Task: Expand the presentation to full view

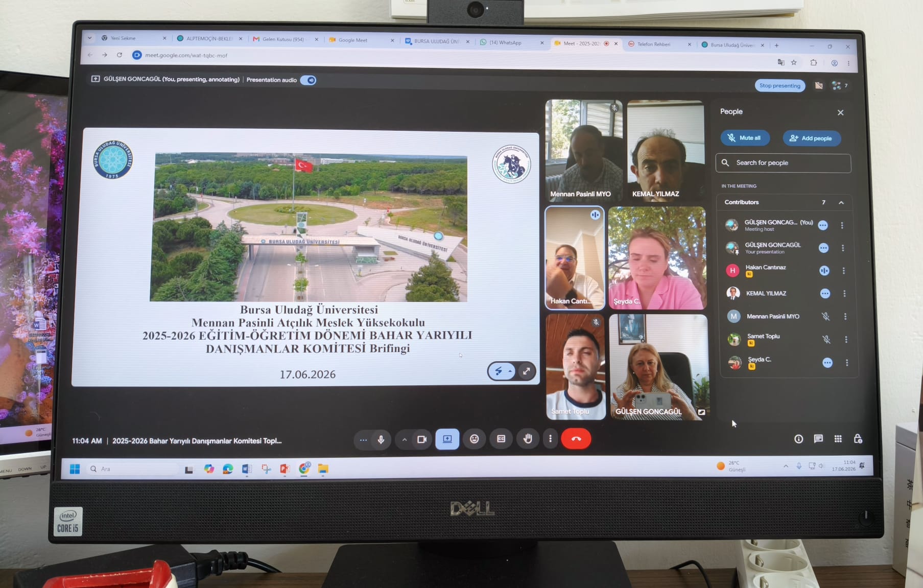Action: [527, 371]
